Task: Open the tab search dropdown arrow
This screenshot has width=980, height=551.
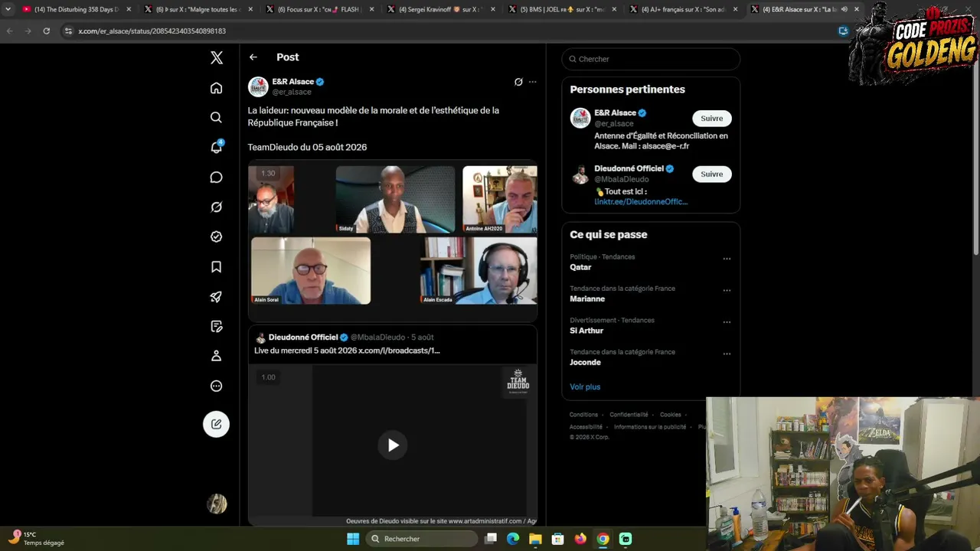Action: 8,9
